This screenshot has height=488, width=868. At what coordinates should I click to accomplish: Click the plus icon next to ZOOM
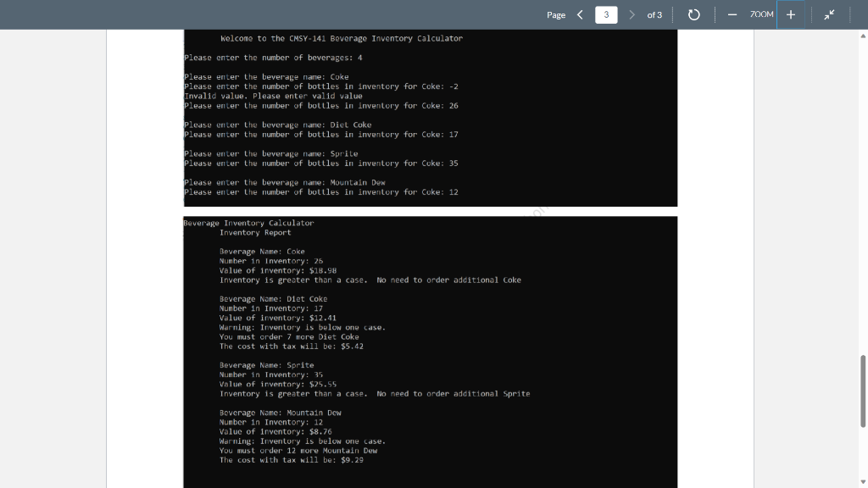tap(792, 14)
